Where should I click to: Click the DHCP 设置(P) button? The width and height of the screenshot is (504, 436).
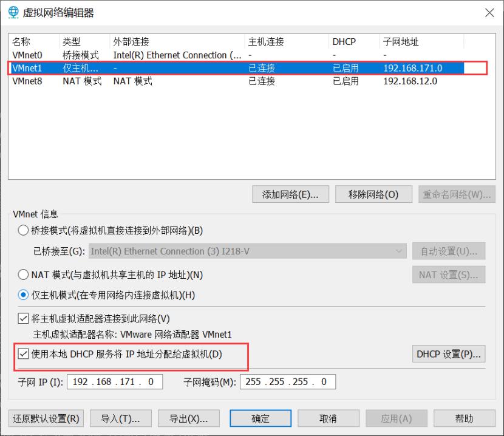[449, 354]
